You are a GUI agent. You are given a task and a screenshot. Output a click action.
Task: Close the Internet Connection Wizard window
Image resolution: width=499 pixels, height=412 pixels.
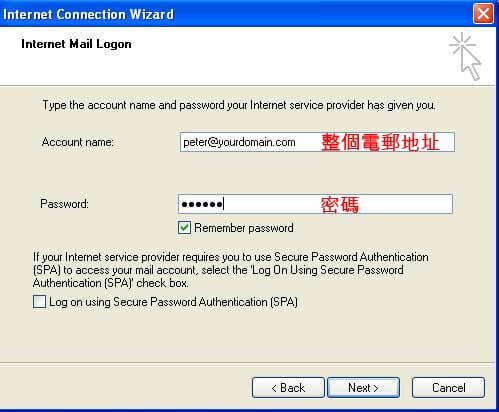(483, 14)
